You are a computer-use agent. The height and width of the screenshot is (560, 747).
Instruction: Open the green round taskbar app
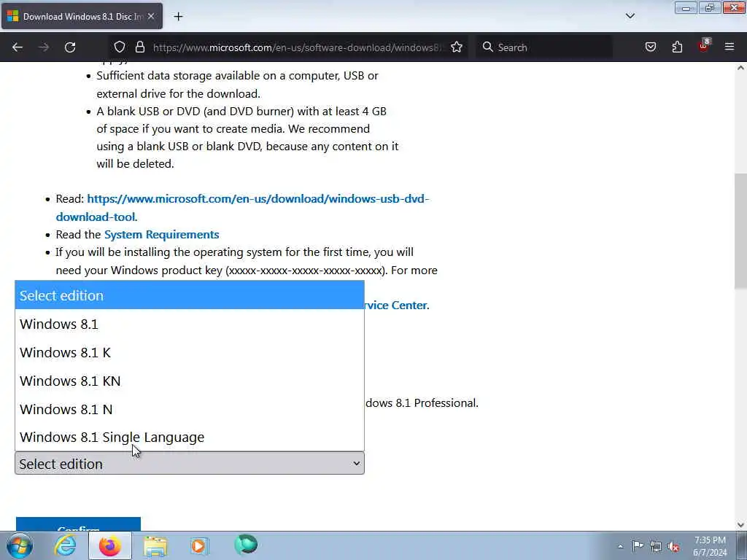246,545
